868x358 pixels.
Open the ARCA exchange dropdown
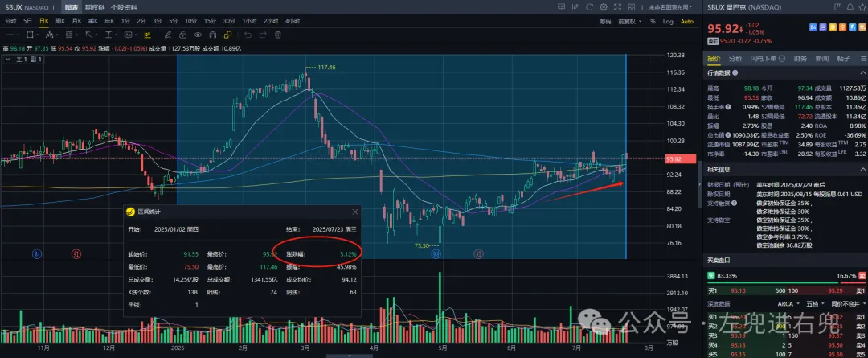pyautogui.click(x=787, y=304)
